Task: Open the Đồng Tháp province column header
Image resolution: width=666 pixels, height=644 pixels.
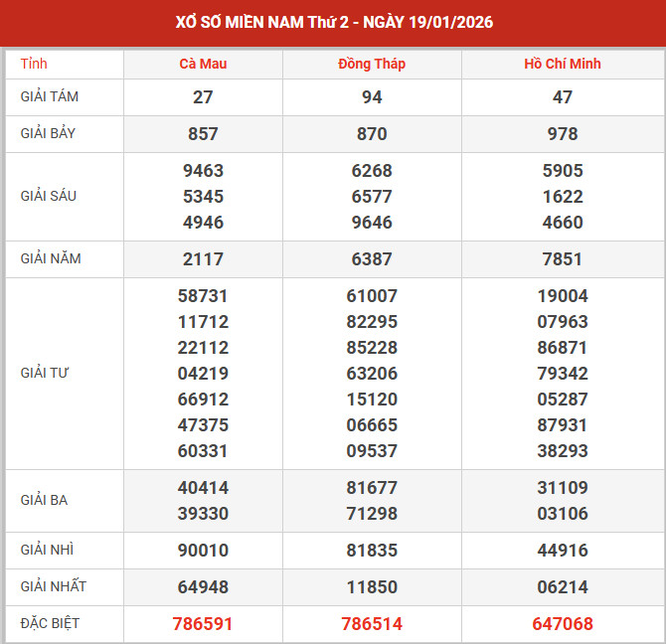Action: (372, 64)
